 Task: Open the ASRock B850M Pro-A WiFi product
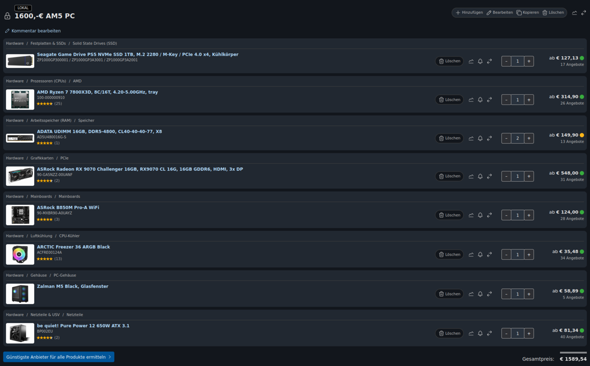(x=68, y=208)
